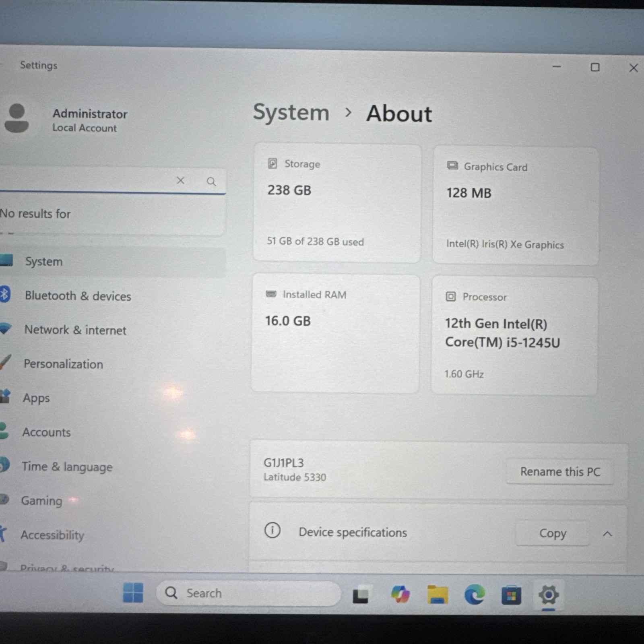This screenshot has width=644, height=644.
Task: Copy the device specifications
Action: pyautogui.click(x=553, y=533)
